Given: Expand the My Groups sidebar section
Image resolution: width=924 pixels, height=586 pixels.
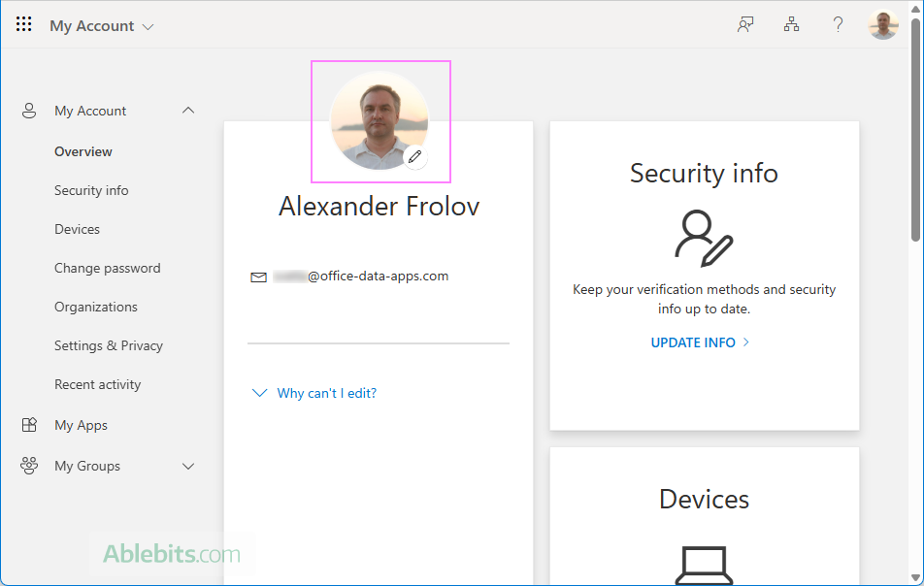Looking at the screenshot, I should point(188,466).
